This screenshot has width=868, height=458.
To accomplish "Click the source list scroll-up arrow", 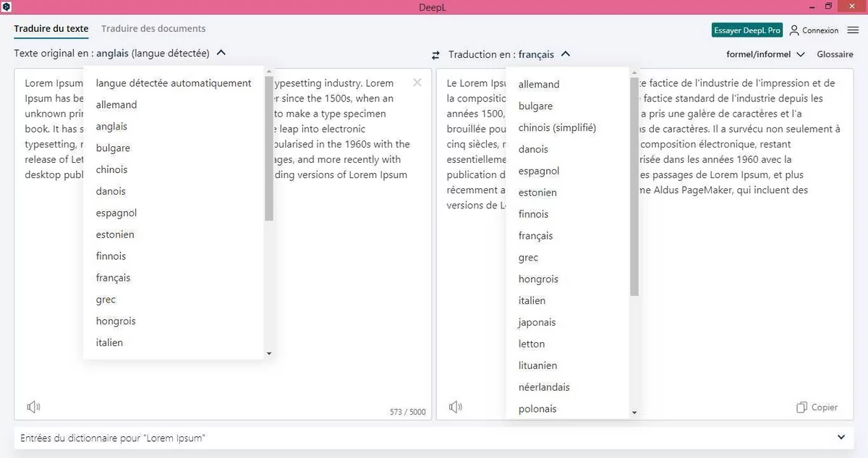I will [x=269, y=71].
